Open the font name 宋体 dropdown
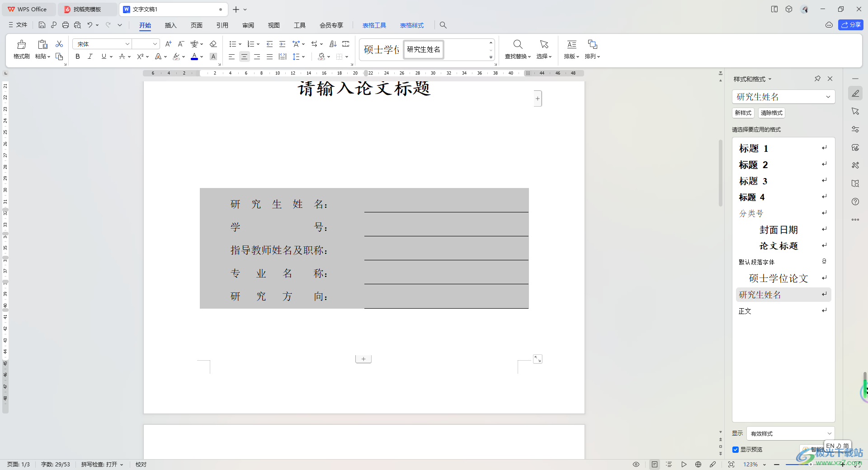The image size is (868, 470). pyautogui.click(x=127, y=44)
